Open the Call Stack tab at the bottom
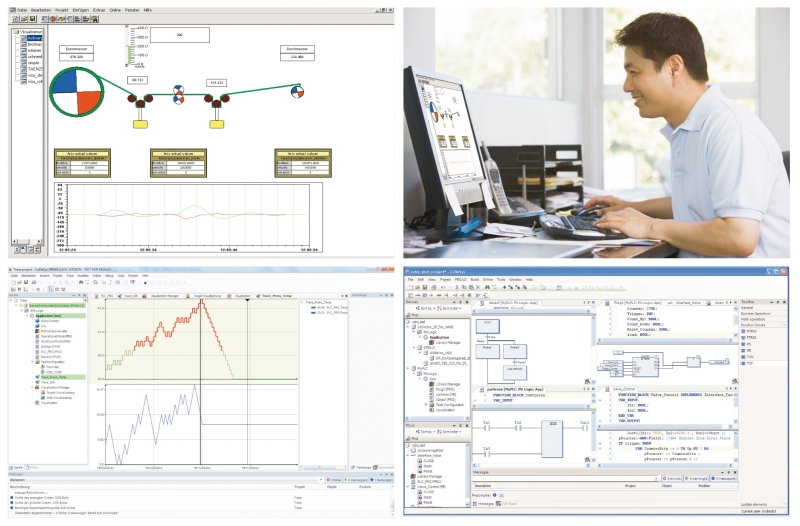The width and height of the screenshot is (800, 526). coord(507,504)
